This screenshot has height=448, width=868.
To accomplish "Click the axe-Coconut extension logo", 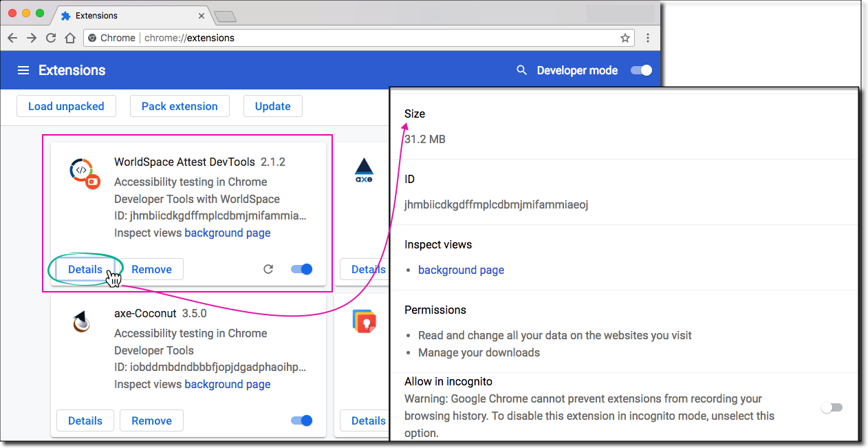I will (x=82, y=322).
